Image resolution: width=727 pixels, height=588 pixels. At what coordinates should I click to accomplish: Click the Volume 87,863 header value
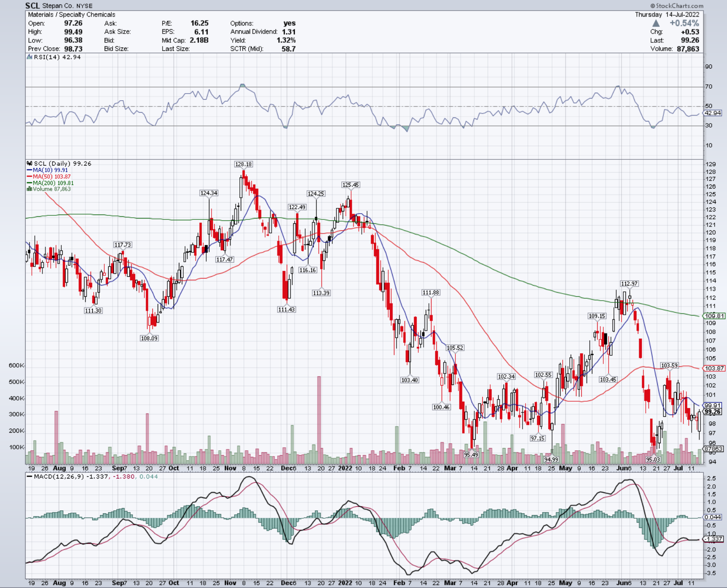pyautogui.click(x=688, y=49)
